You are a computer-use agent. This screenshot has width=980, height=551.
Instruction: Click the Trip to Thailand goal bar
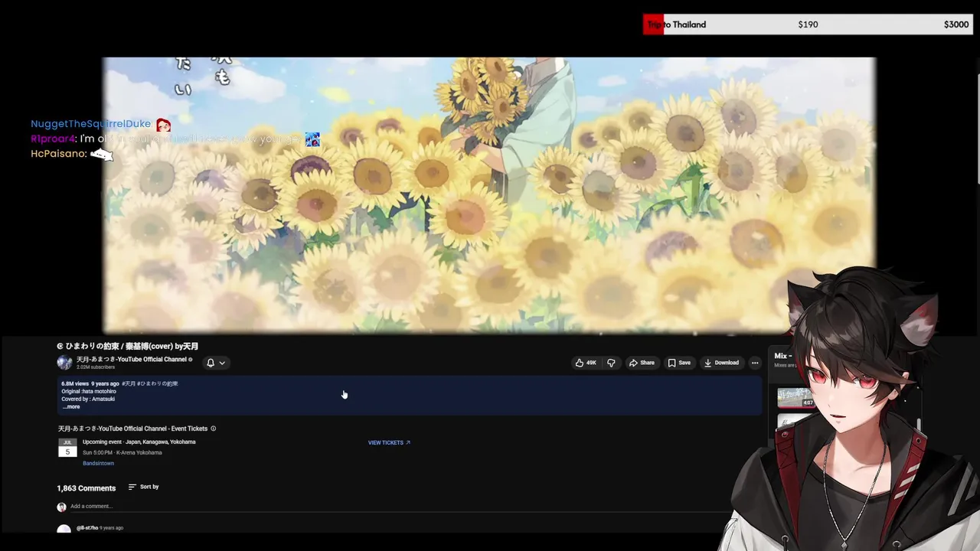[x=808, y=24]
